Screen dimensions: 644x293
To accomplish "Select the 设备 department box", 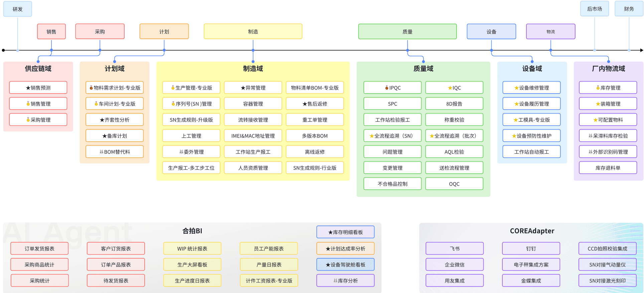I will pyautogui.click(x=491, y=31).
